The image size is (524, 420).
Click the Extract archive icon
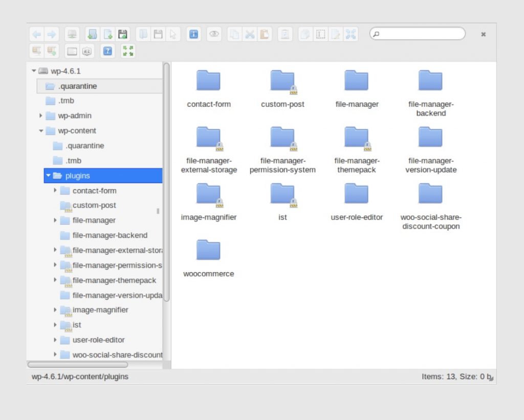(x=37, y=51)
